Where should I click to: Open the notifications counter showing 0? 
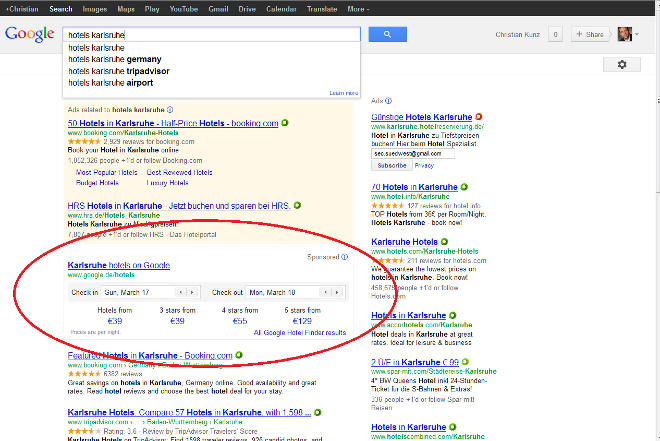click(x=555, y=35)
